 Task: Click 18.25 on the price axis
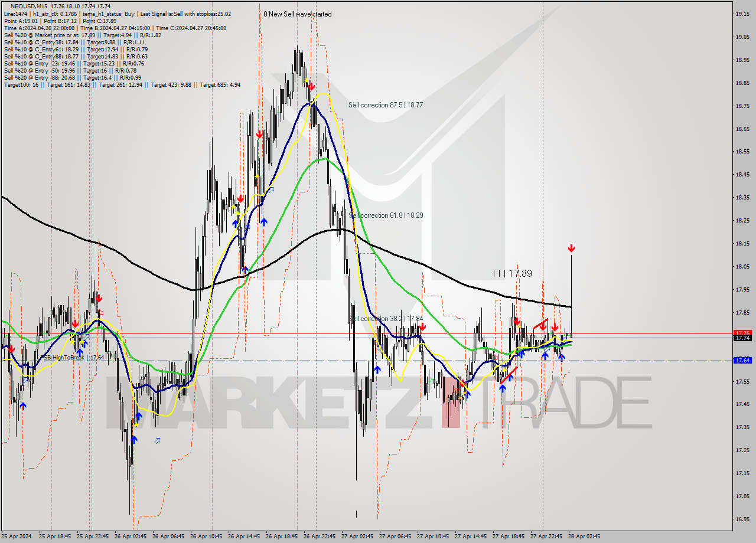(x=742, y=220)
